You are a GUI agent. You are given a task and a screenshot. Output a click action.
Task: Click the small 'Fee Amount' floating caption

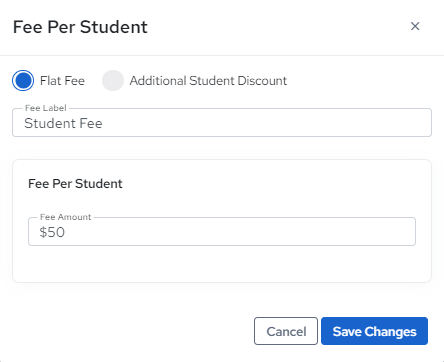click(65, 217)
